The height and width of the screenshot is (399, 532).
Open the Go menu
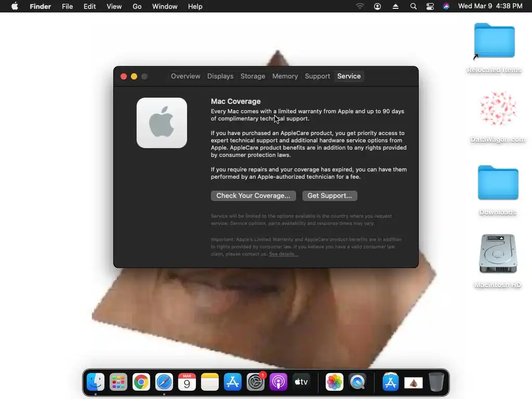(x=137, y=6)
